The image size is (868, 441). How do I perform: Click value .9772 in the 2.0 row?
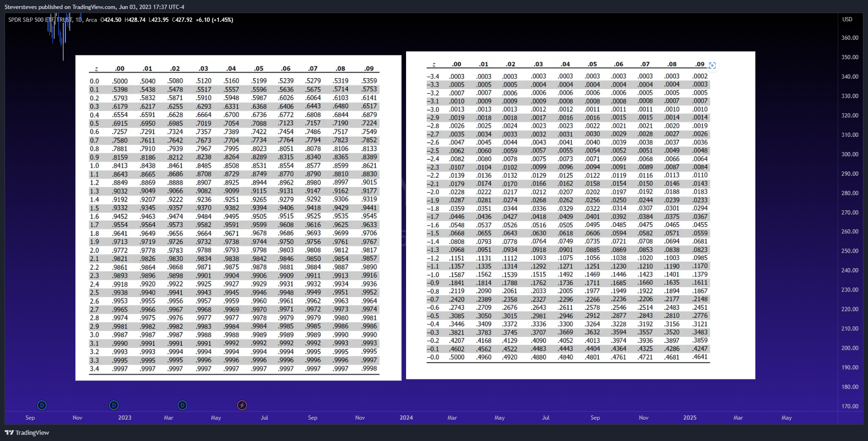coord(120,251)
